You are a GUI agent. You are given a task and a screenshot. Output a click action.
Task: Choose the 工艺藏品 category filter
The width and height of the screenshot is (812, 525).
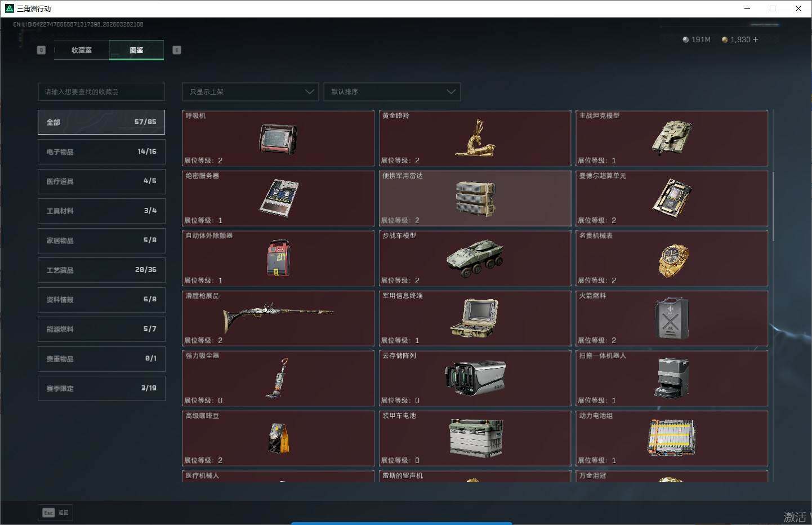pyautogui.click(x=101, y=270)
